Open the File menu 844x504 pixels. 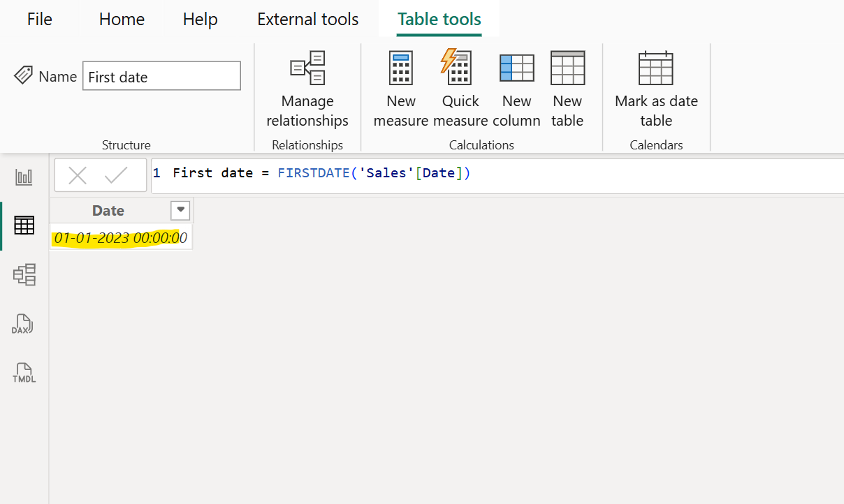pos(39,19)
